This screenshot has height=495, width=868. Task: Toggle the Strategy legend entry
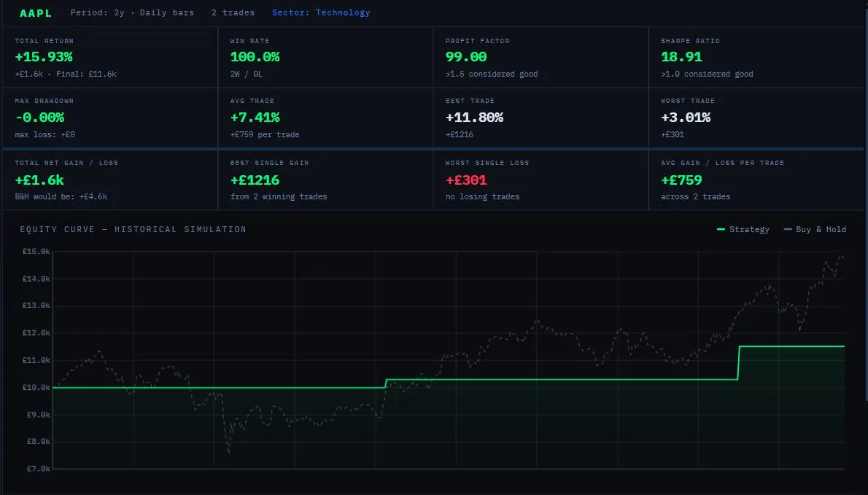point(743,229)
